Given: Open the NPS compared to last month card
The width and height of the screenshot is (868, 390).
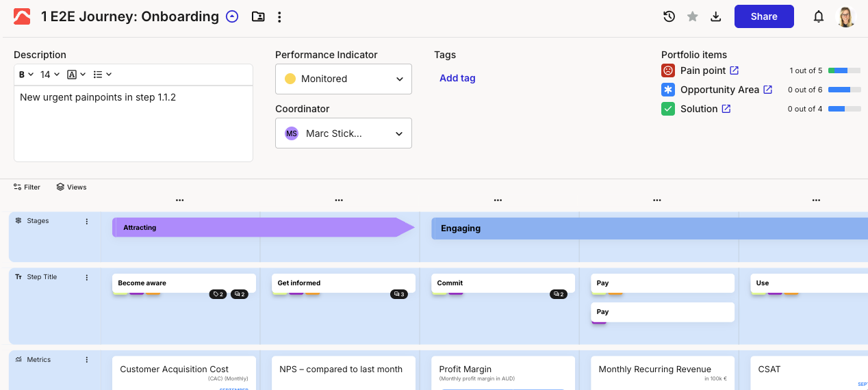Looking at the screenshot, I should (x=344, y=373).
